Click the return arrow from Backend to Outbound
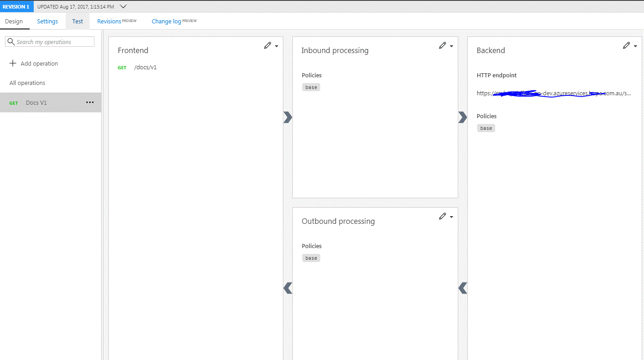The width and height of the screenshot is (644, 360). (462, 288)
